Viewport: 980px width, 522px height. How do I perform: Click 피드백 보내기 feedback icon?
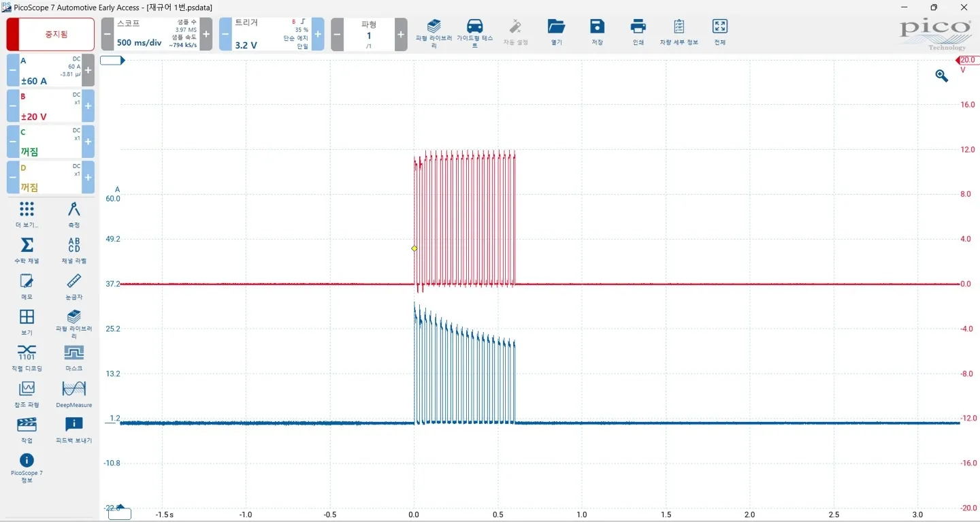(74, 429)
